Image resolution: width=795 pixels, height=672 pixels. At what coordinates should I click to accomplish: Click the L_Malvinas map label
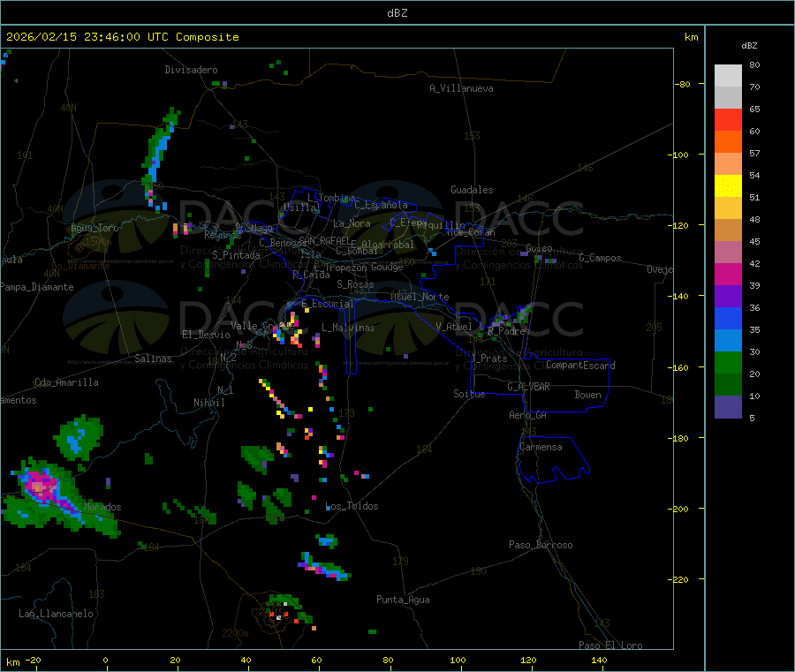[348, 328]
